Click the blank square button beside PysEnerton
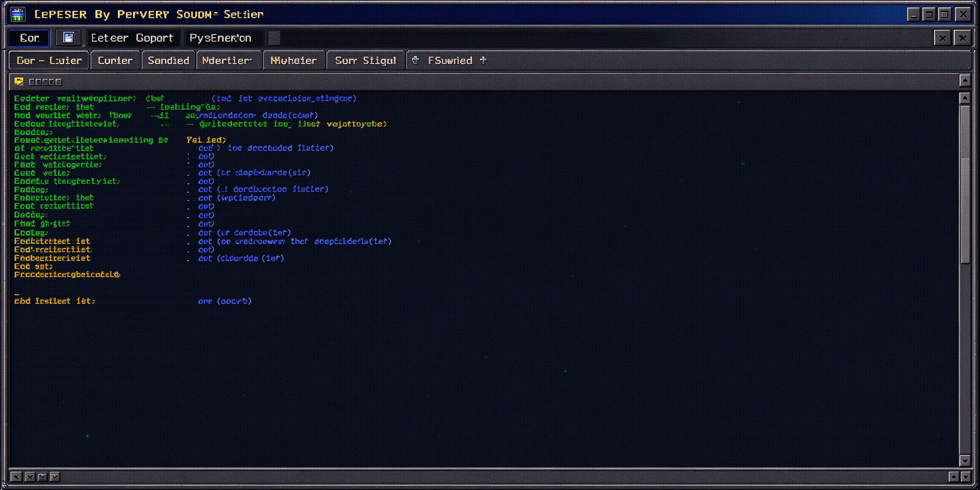Image resolution: width=980 pixels, height=490 pixels. click(x=274, y=38)
